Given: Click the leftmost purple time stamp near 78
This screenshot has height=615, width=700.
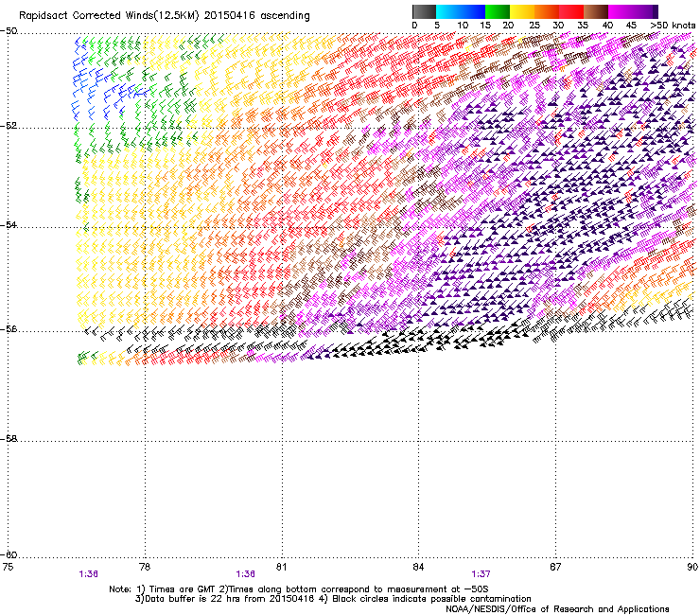Looking at the screenshot, I should click(x=88, y=574).
